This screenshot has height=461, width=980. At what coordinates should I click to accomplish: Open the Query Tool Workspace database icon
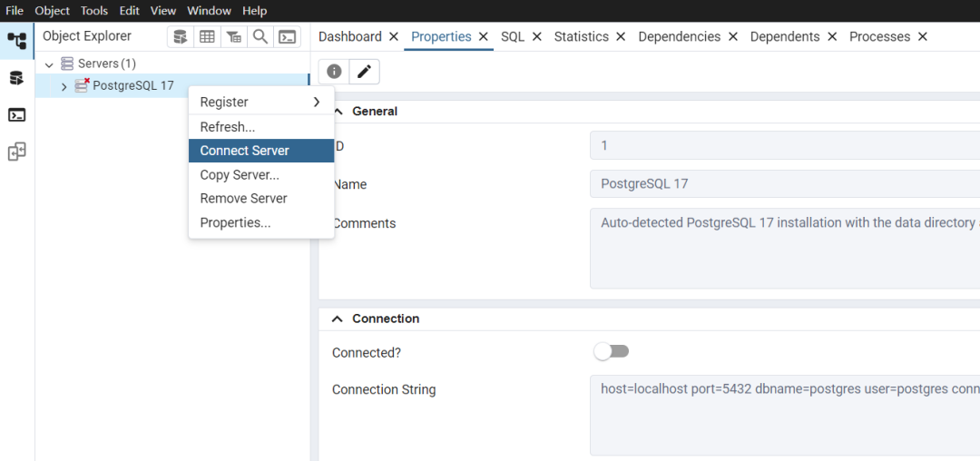pyautogui.click(x=17, y=79)
